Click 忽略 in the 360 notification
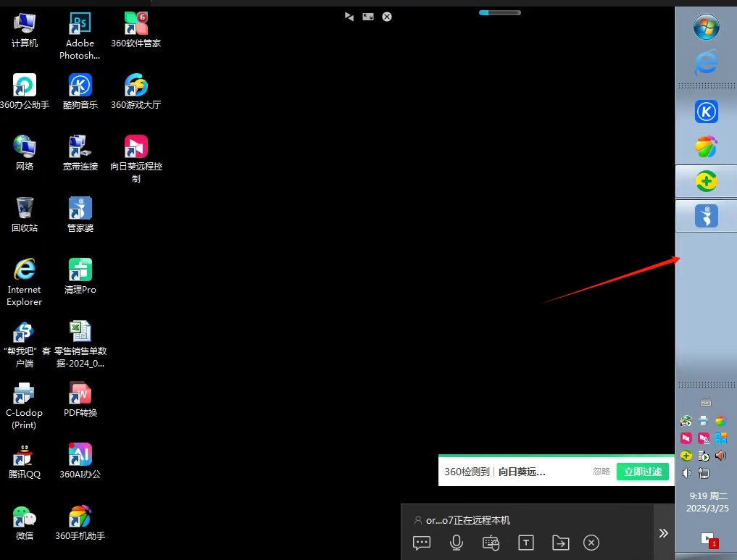 pos(601,471)
